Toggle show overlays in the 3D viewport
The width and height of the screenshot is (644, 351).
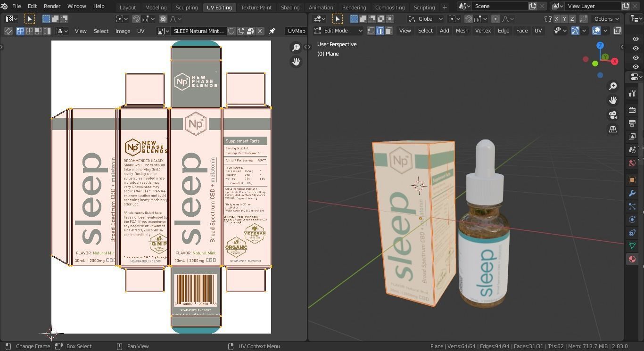click(596, 31)
